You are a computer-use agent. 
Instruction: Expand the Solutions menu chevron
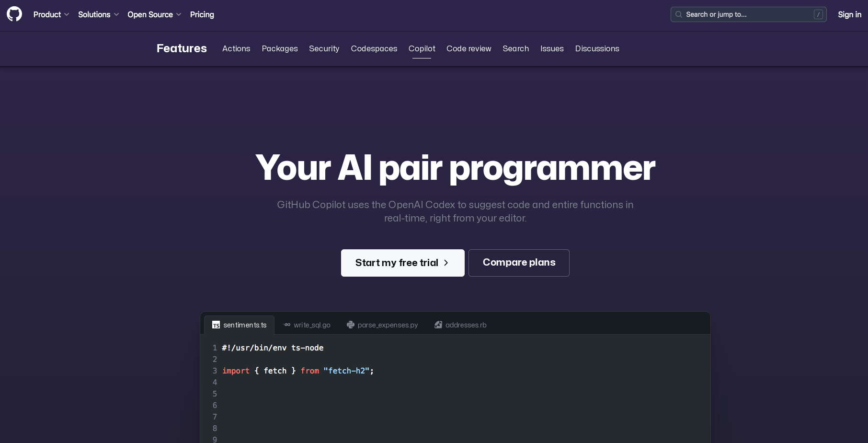click(x=116, y=14)
